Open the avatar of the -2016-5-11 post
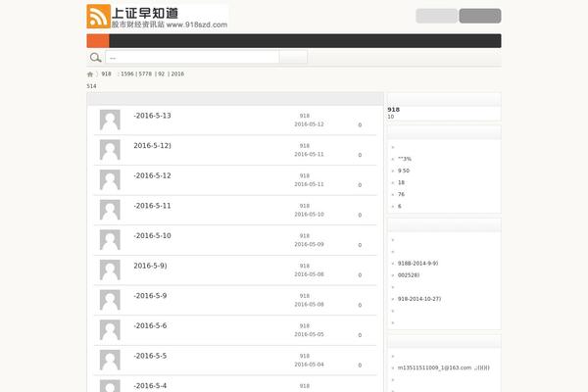The width and height of the screenshot is (588, 392). 110,210
